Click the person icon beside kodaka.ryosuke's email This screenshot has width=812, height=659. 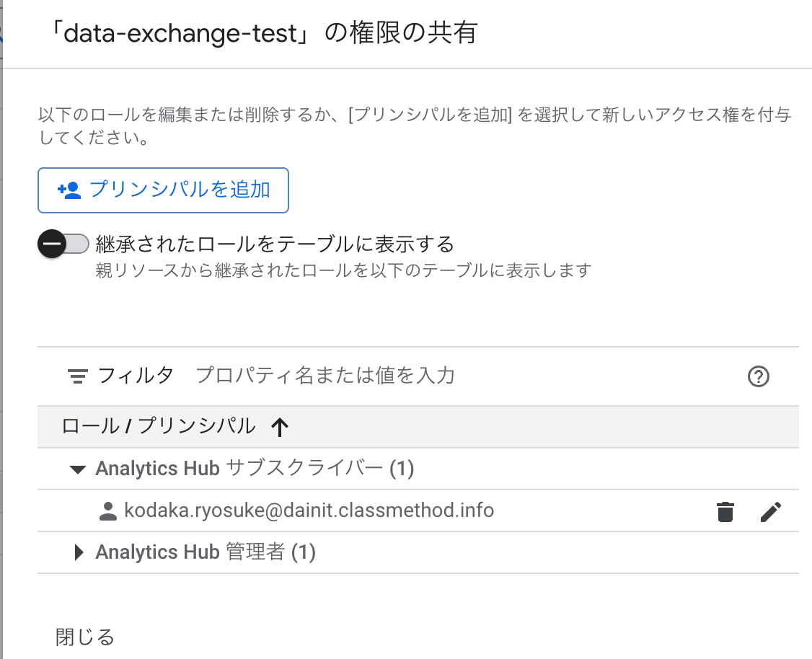click(107, 510)
